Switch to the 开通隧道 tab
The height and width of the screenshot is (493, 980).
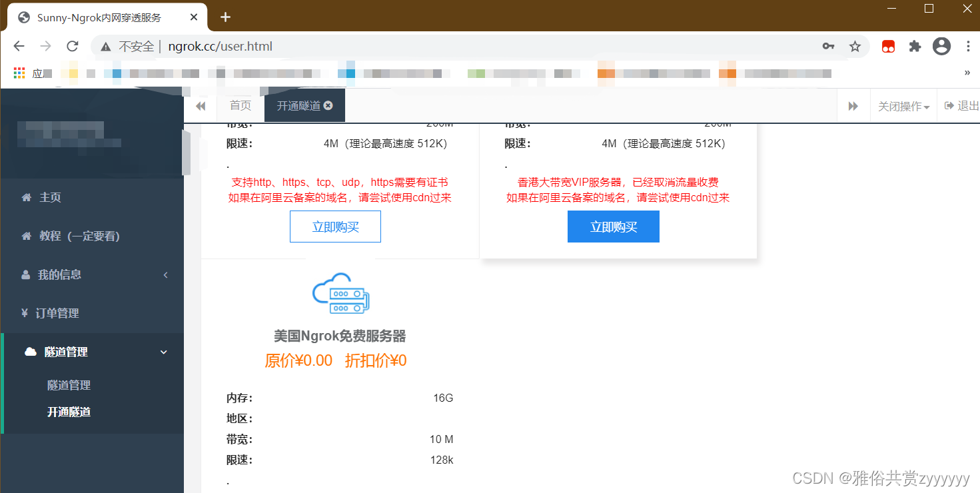click(x=298, y=106)
